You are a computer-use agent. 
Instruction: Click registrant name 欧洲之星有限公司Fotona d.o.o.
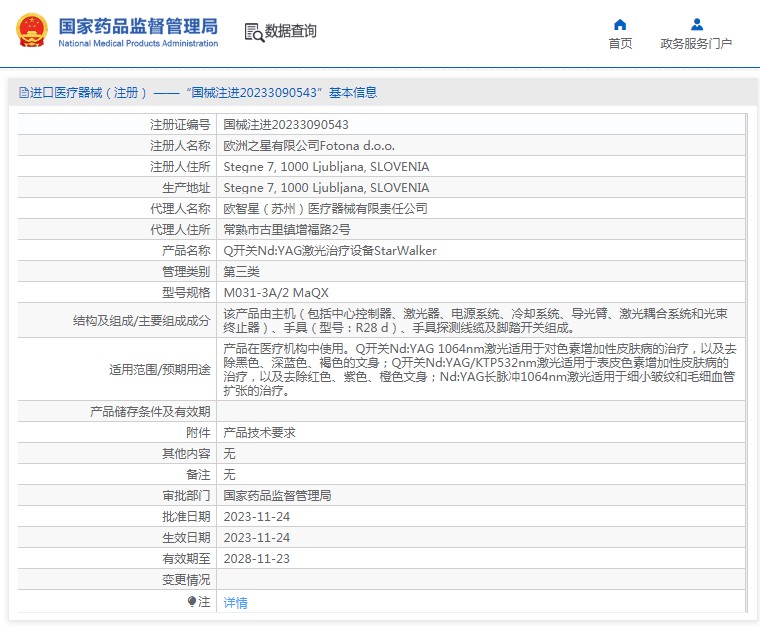pyautogui.click(x=309, y=145)
